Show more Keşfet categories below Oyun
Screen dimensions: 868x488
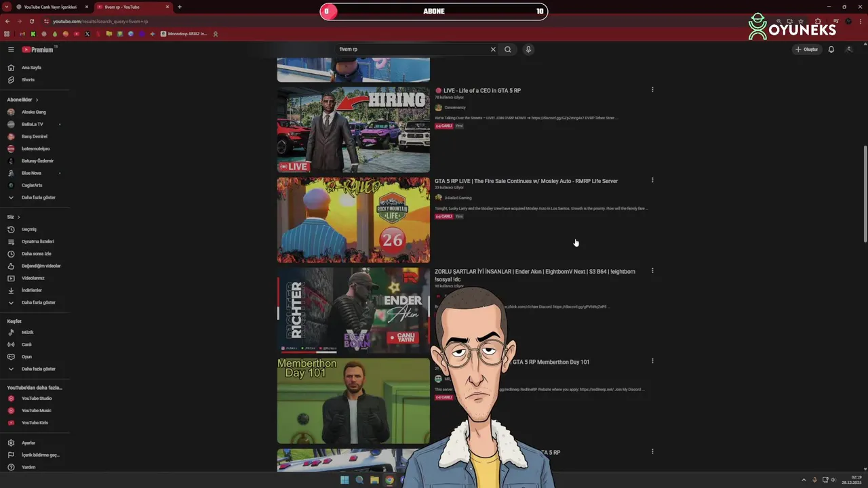(38, 369)
